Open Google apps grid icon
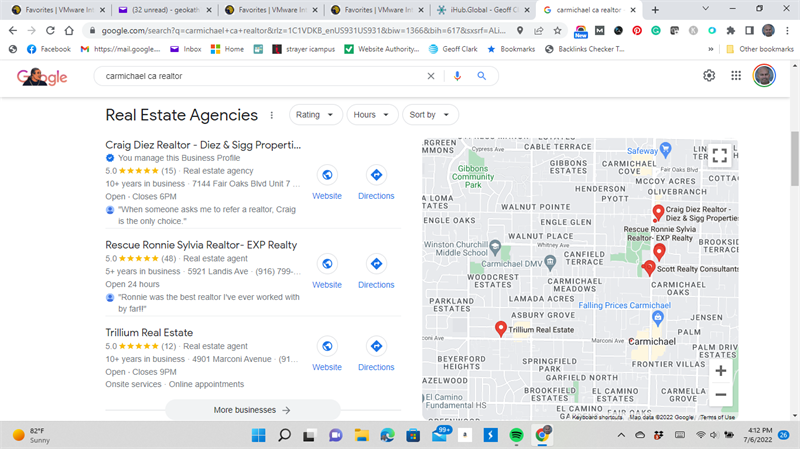Image resolution: width=800 pixels, height=449 pixels. [736, 76]
